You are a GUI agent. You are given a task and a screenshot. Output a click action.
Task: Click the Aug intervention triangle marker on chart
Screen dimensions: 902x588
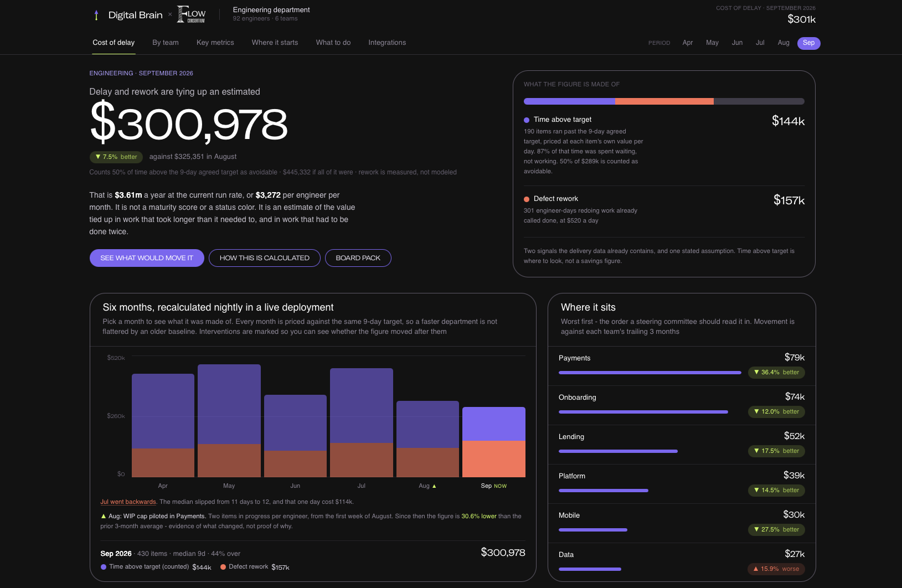click(x=434, y=486)
